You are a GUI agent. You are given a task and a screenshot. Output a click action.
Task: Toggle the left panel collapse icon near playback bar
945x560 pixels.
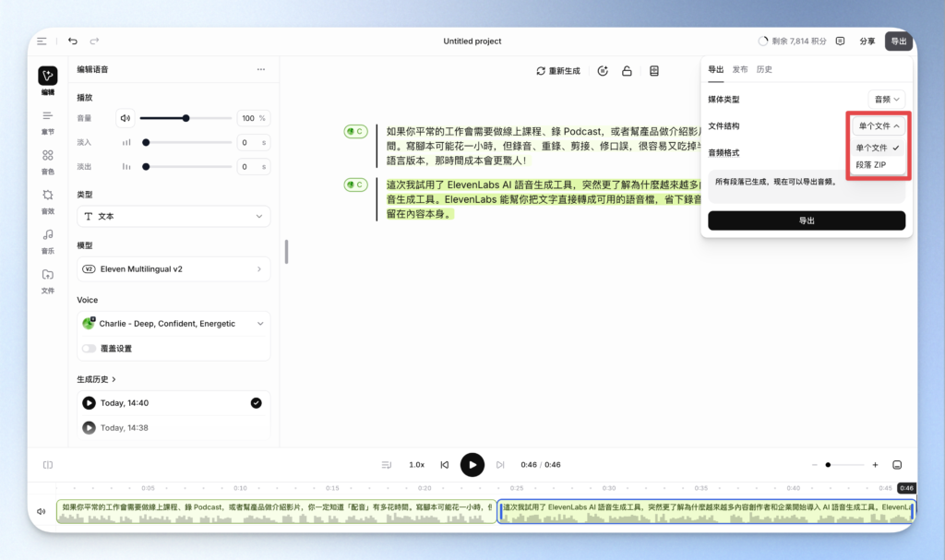pyautogui.click(x=48, y=465)
